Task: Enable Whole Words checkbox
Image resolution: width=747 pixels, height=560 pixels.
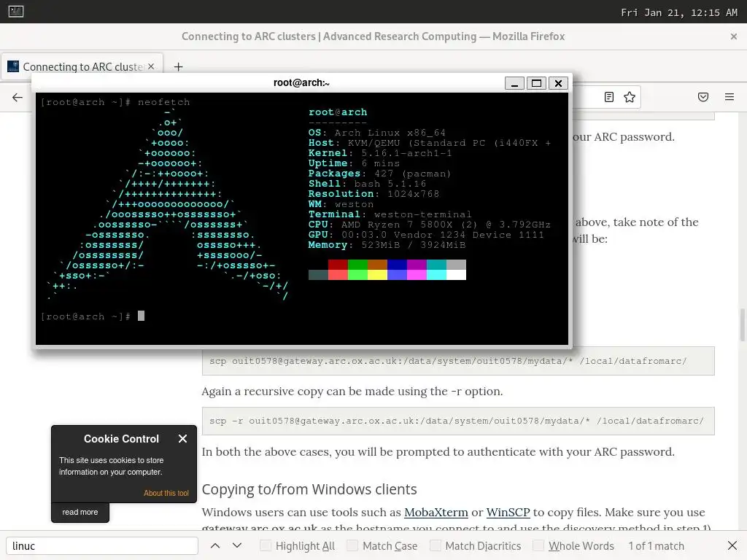Action: 538,545
